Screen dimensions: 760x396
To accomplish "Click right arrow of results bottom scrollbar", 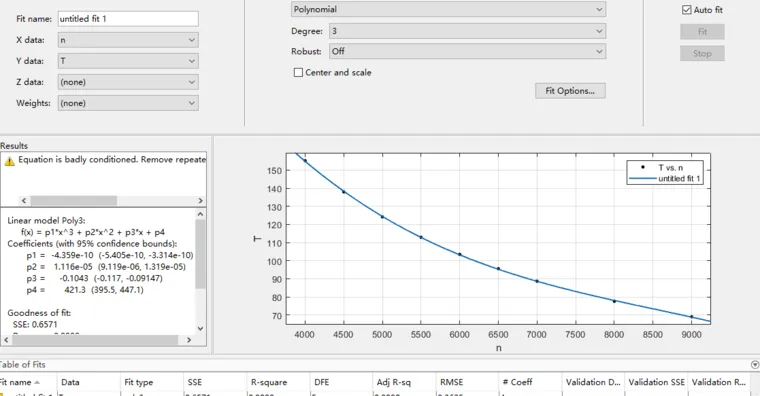I will pyautogui.click(x=189, y=340).
